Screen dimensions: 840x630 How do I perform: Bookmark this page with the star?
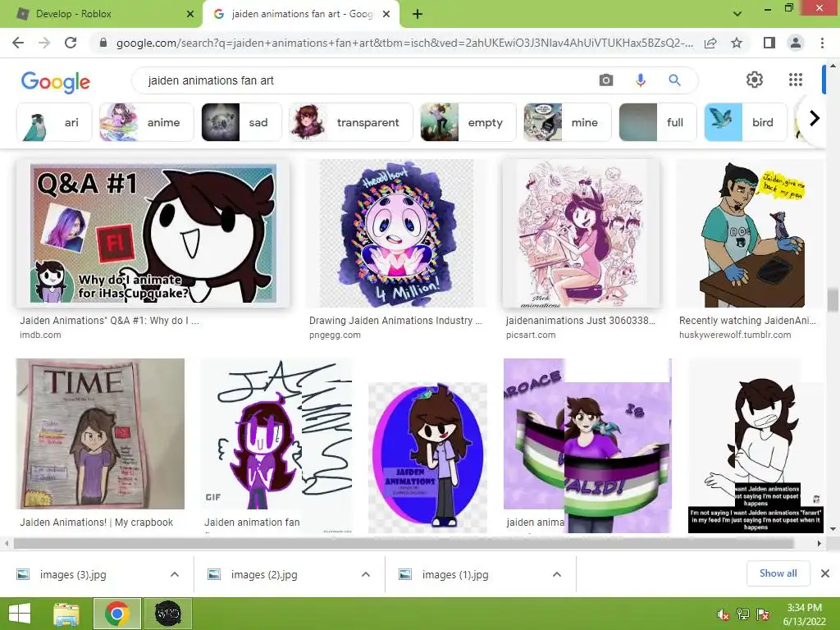pyautogui.click(x=737, y=43)
